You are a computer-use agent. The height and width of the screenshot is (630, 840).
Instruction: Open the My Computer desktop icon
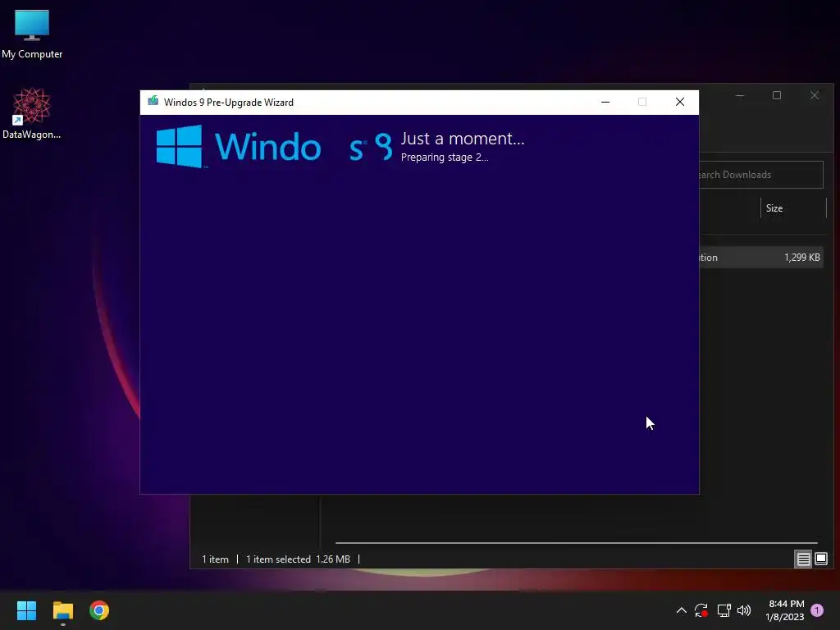pos(32,34)
